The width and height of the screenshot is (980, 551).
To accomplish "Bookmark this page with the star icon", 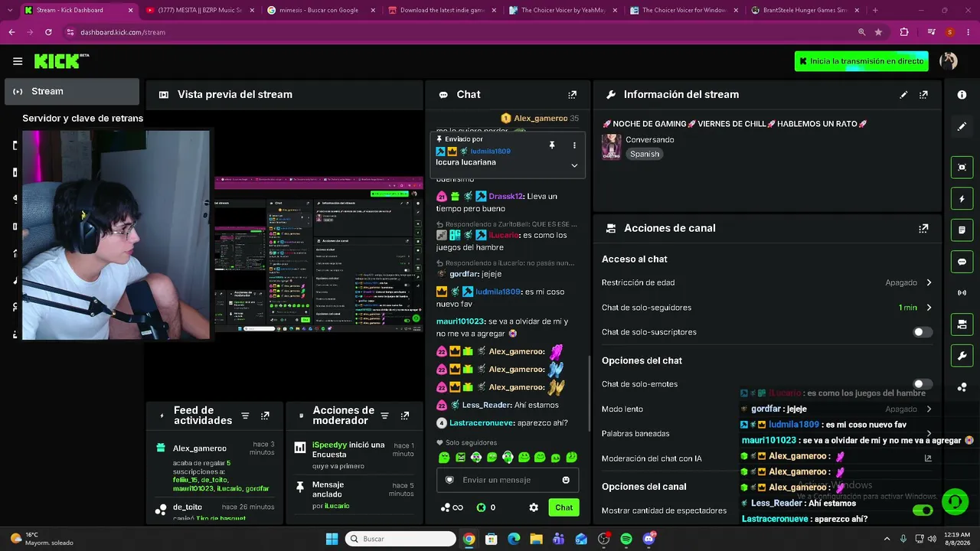I will 878,32.
